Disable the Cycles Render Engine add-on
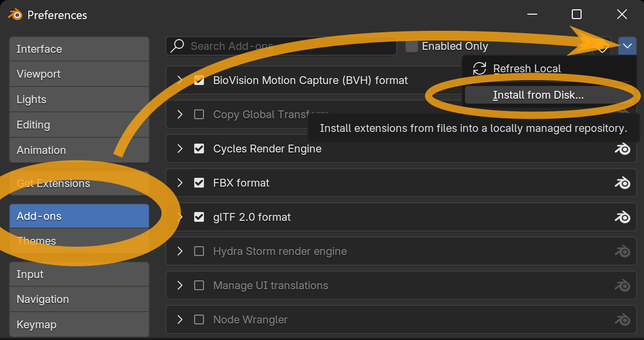This screenshot has width=644, height=340. 199,149
